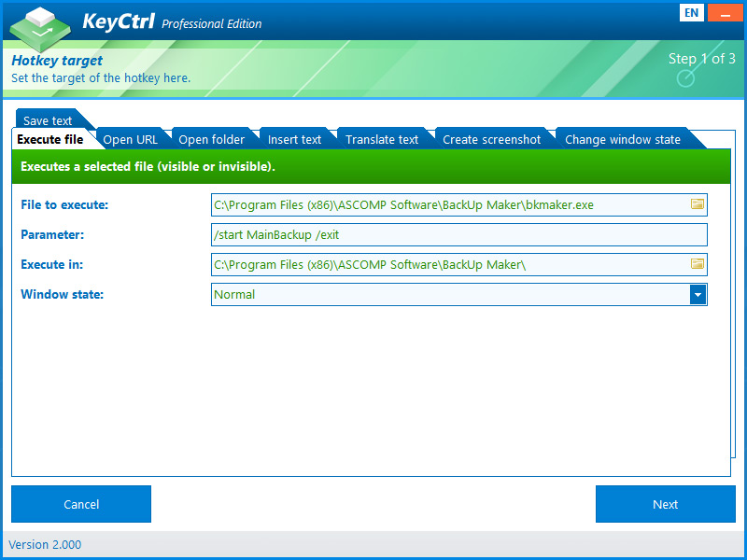Proceed with the Next button
The height and width of the screenshot is (560, 747).
666,504
